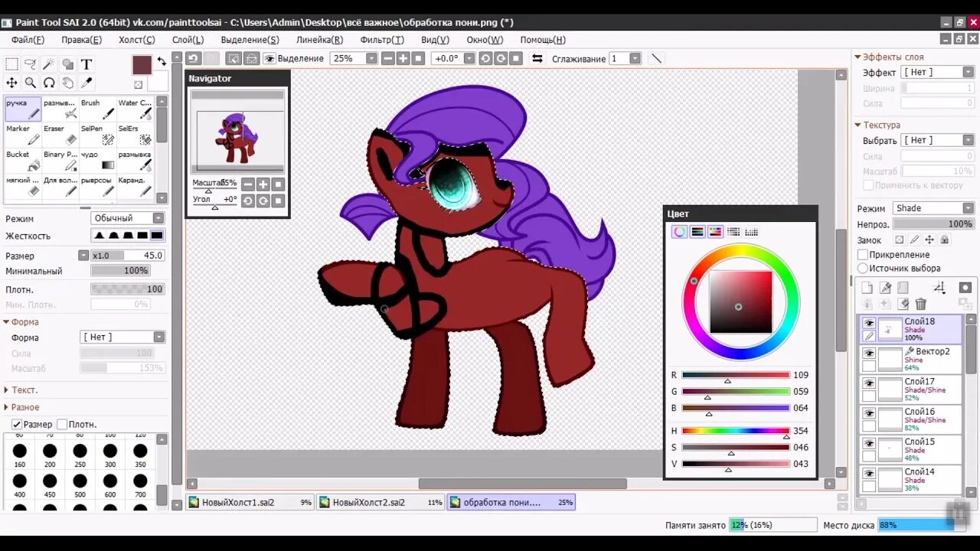Open the Форма dropdown showing Нет
980x551 pixels.
[122, 337]
